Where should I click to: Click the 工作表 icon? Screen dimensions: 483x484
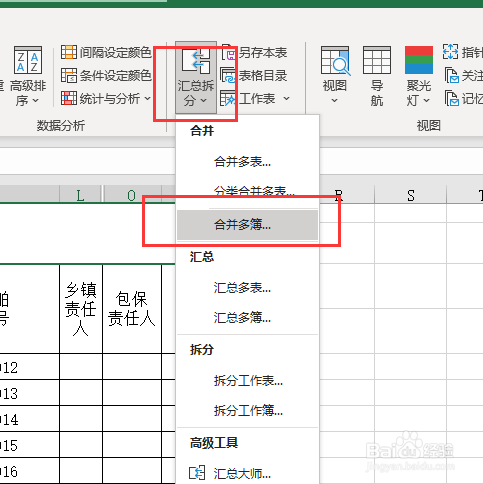[228, 98]
